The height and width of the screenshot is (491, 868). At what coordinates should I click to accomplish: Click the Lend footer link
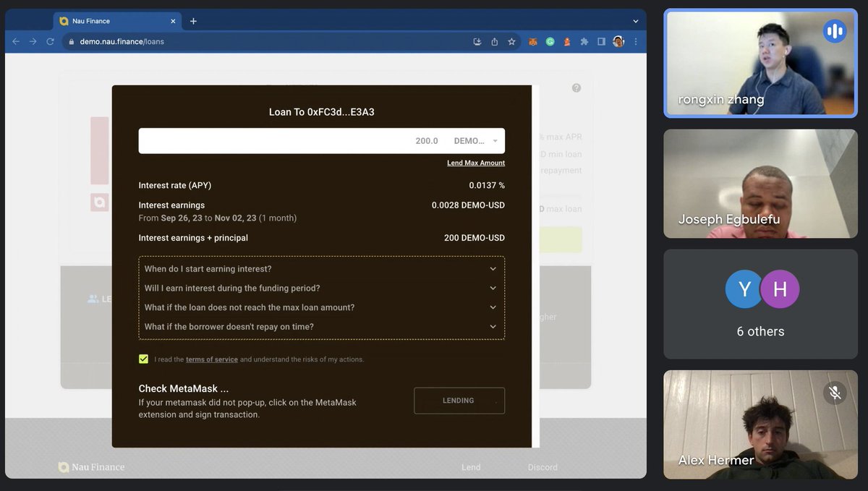coord(471,467)
